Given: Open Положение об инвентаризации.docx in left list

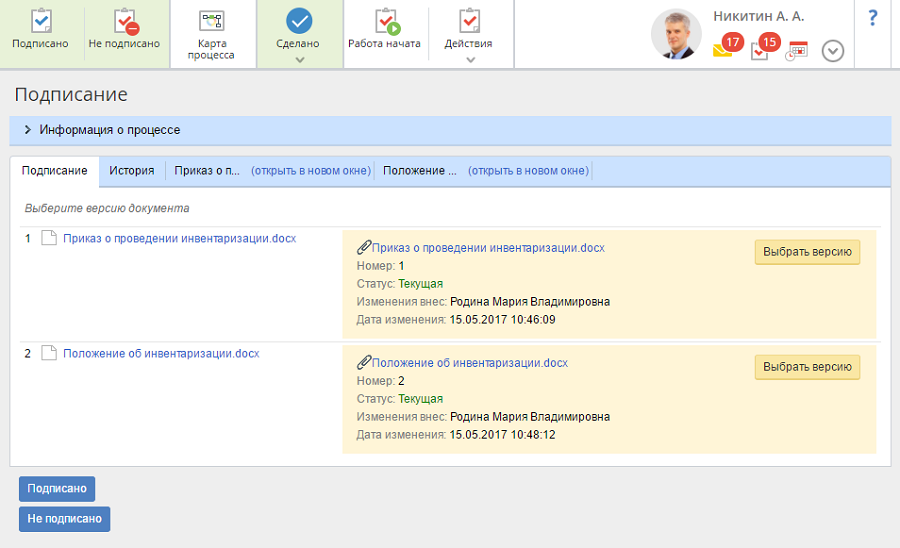Looking at the screenshot, I should (161, 353).
